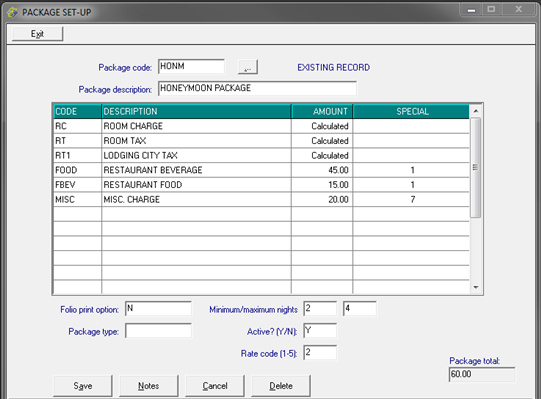The image size is (541, 399).
Task: Click the DESCRIPTION column header
Action: [x=196, y=111]
